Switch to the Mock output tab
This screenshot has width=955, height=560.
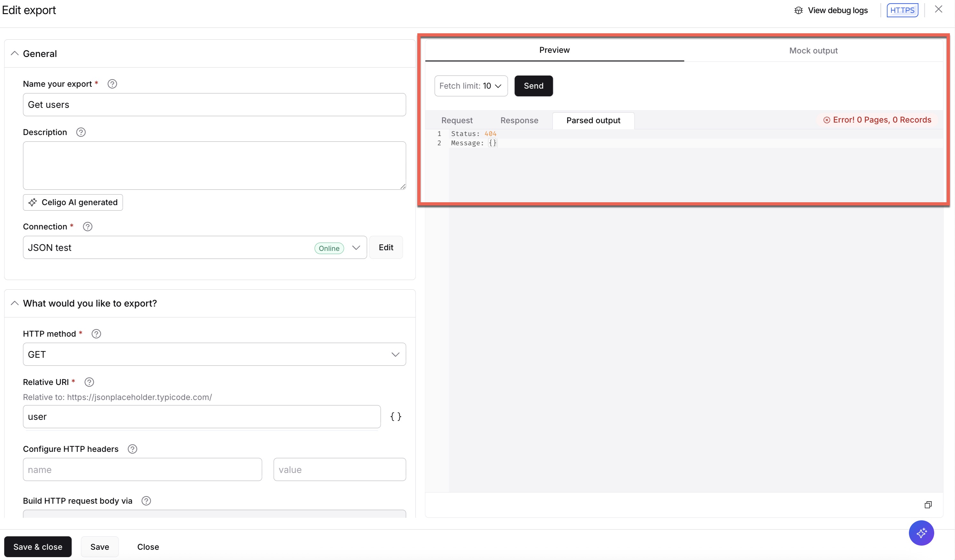point(813,50)
